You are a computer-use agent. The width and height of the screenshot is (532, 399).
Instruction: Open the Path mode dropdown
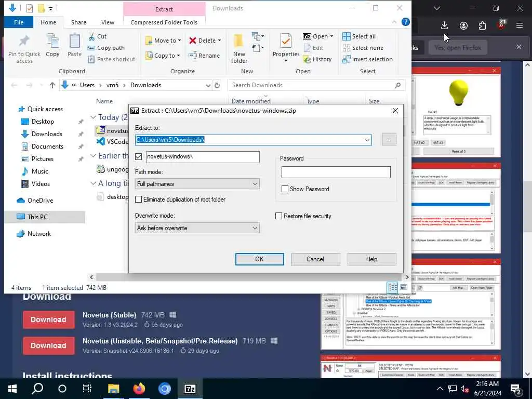255,184
